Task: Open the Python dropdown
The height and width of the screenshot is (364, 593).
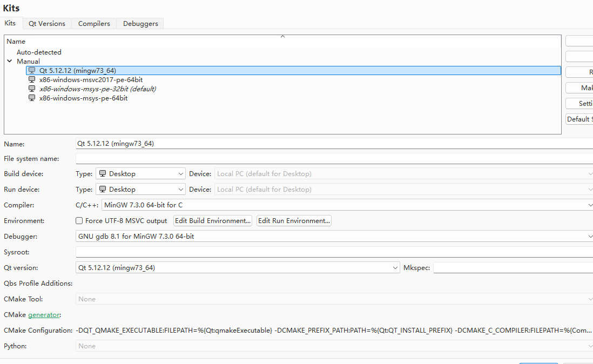Action: point(334,346)
